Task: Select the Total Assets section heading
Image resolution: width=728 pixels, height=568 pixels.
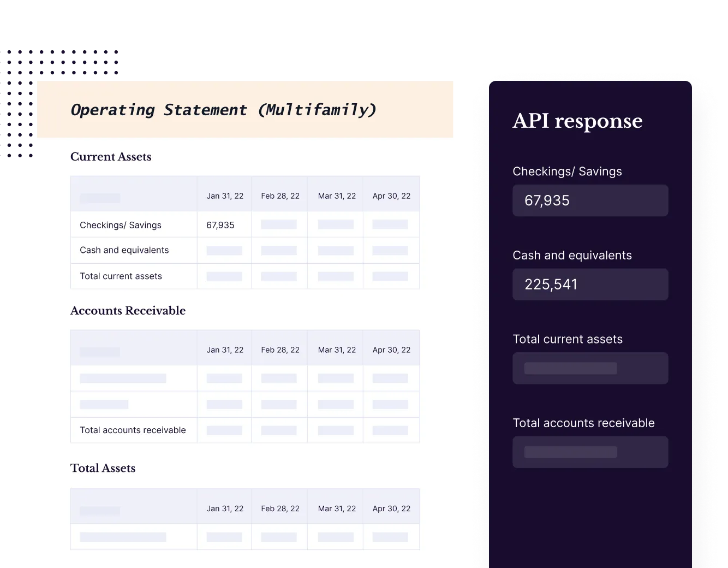Action: (x=103, y=468)
